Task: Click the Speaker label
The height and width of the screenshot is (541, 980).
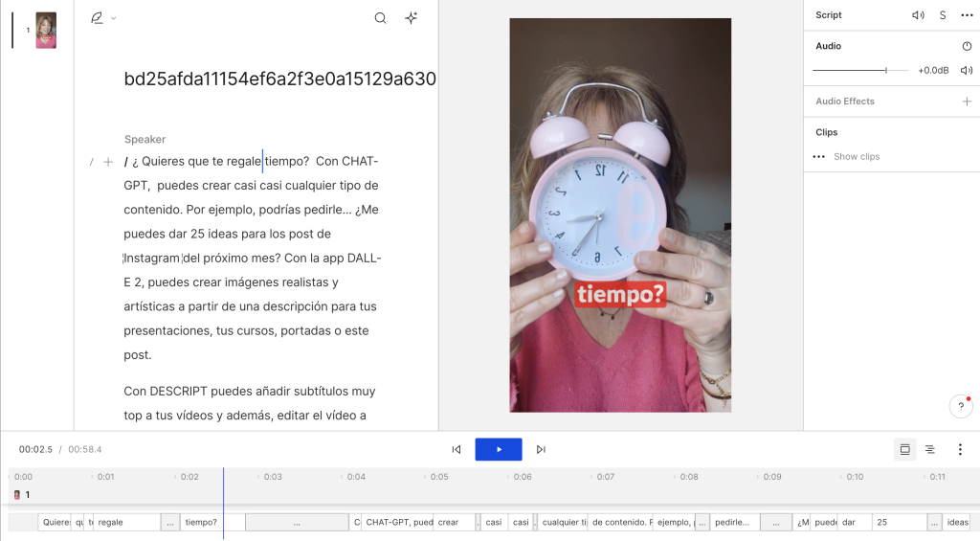Action: [145, 139]
